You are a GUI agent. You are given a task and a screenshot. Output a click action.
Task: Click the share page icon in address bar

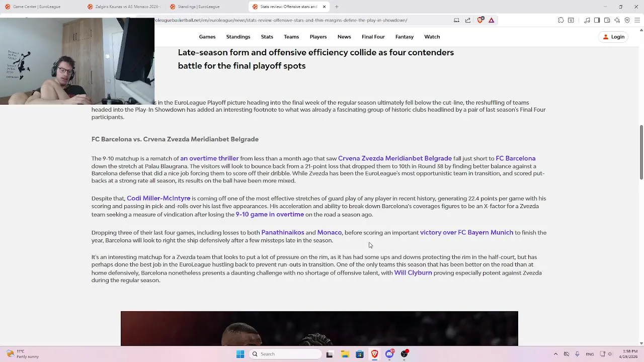(467, 20)
